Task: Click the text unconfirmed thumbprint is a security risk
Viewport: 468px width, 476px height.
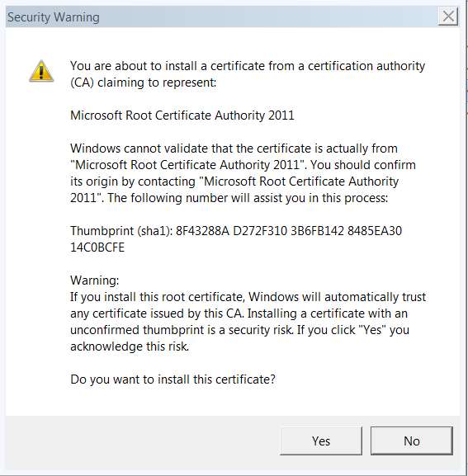Action: pyautogui.click(x=182, y=330)
